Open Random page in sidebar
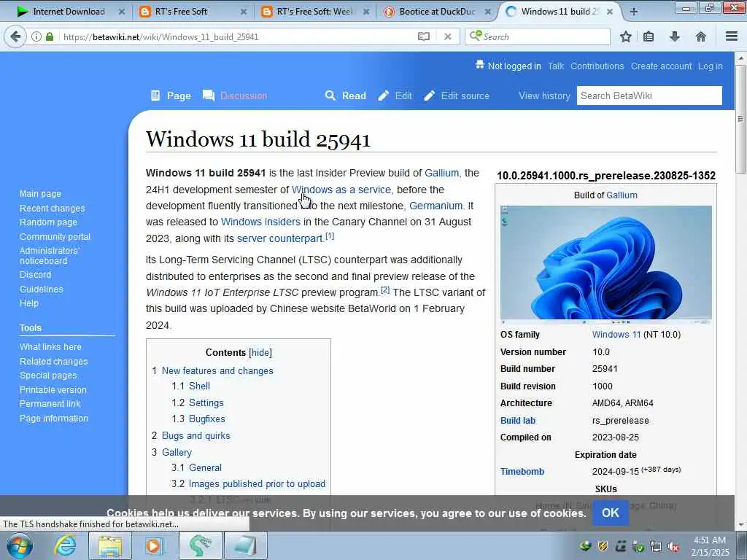This screenshot has width=747, height=560. (48, 222)
